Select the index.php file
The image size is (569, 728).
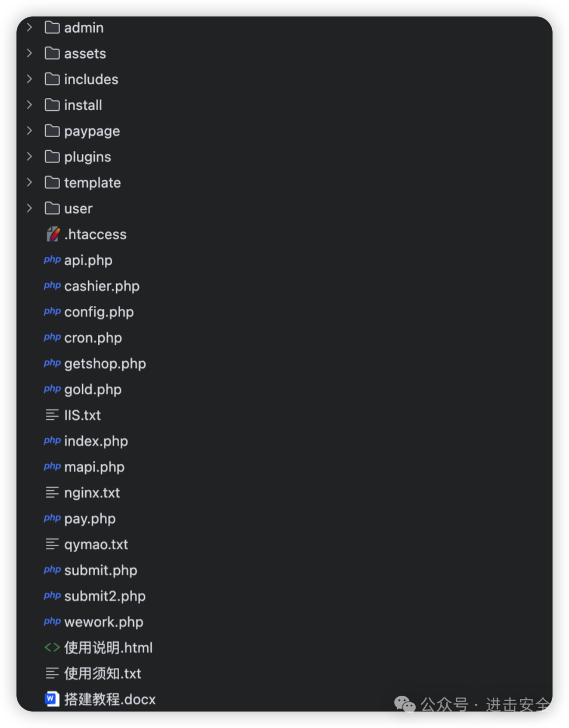[x=96, y=441]
